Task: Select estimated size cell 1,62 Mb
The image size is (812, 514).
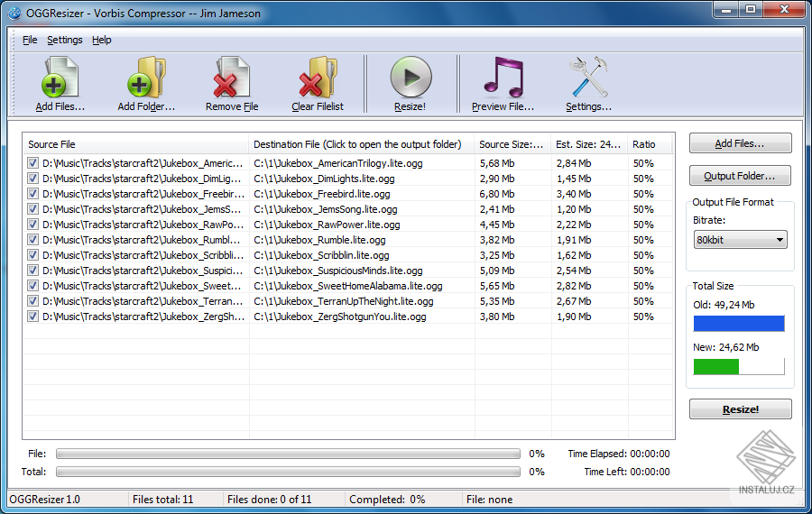Action: 574,255
